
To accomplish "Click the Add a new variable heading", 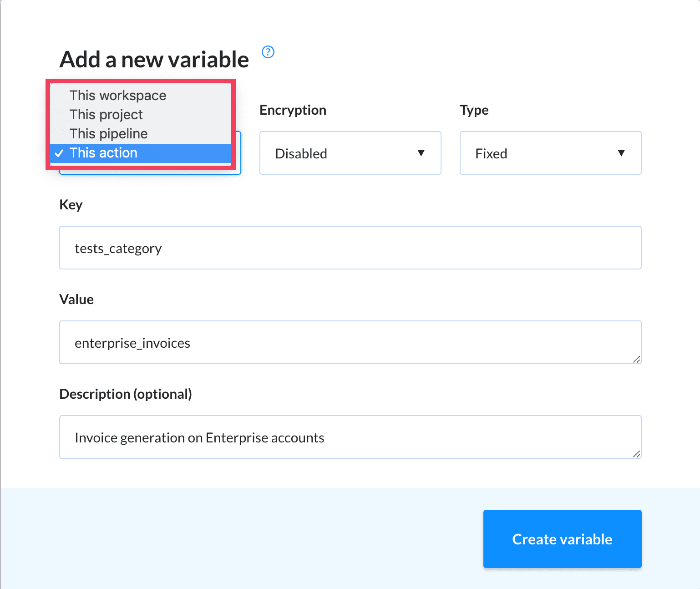I will 154,60.
